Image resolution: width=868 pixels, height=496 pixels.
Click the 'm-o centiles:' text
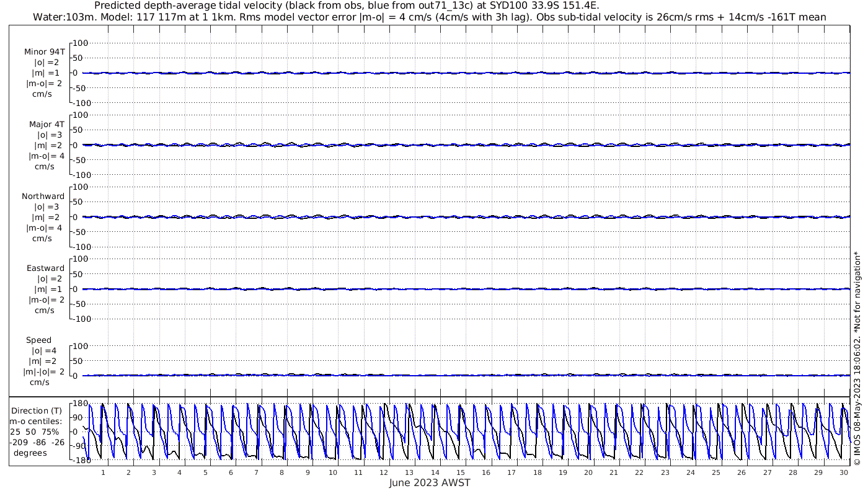36,421
